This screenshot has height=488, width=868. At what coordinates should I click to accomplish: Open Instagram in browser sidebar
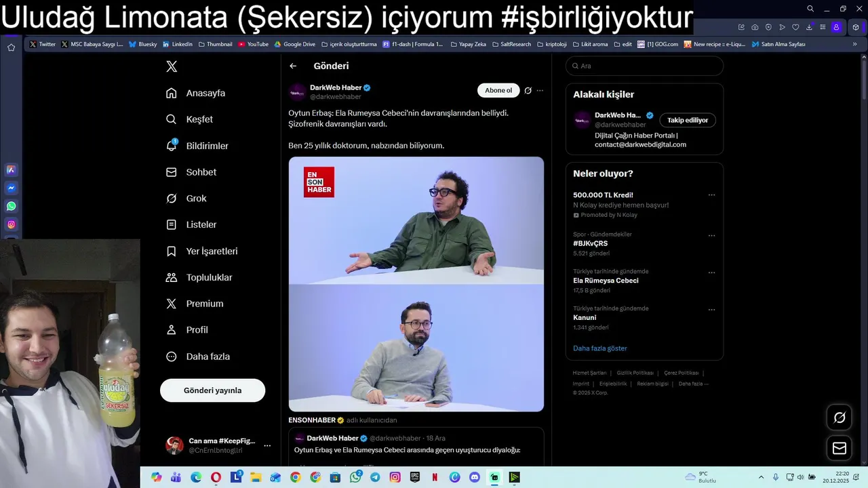12,224
